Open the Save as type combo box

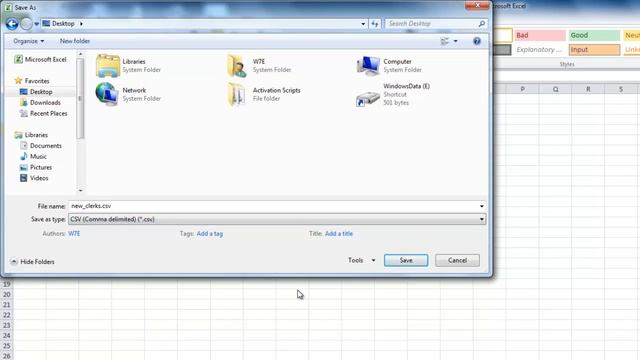click(x=277, y=220)
